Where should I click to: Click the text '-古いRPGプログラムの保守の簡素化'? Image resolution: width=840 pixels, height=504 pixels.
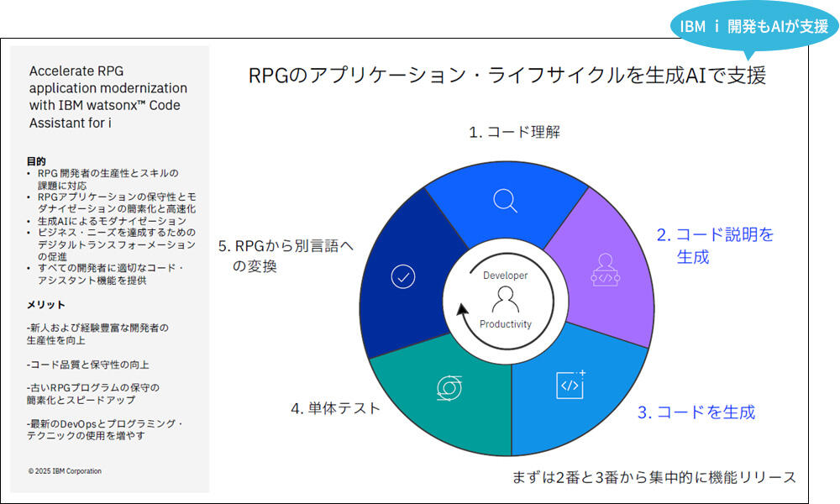click(x=93, y=393)
